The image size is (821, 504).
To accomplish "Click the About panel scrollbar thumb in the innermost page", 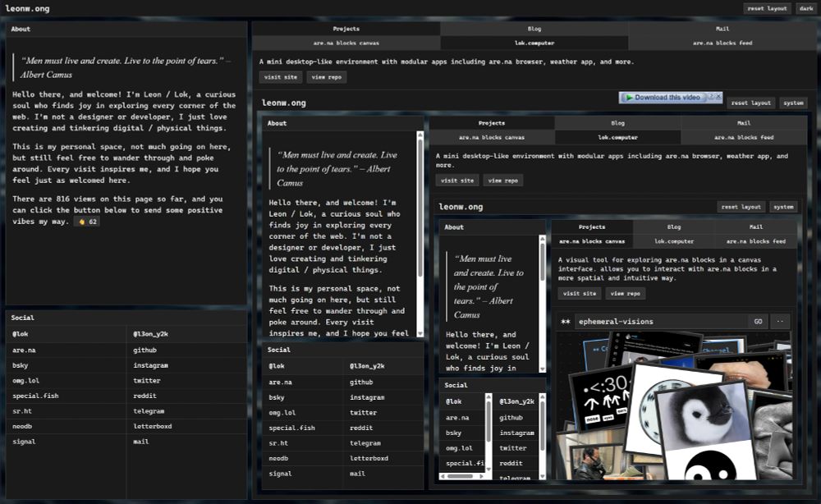I will click(543, 261).
